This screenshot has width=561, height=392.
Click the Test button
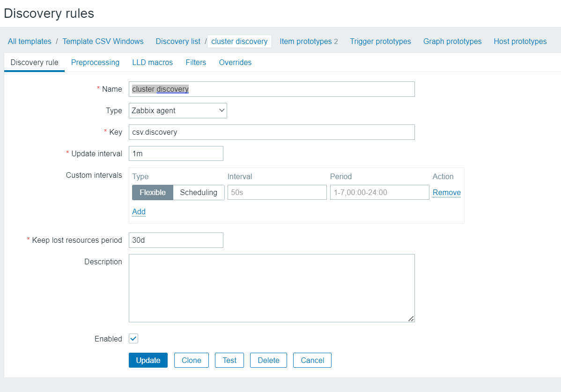[229, 360]
